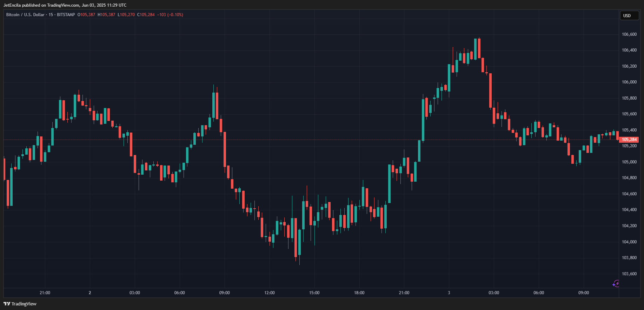
Task: Click the TradingView logo in the footer
Action: click(20, 304)
